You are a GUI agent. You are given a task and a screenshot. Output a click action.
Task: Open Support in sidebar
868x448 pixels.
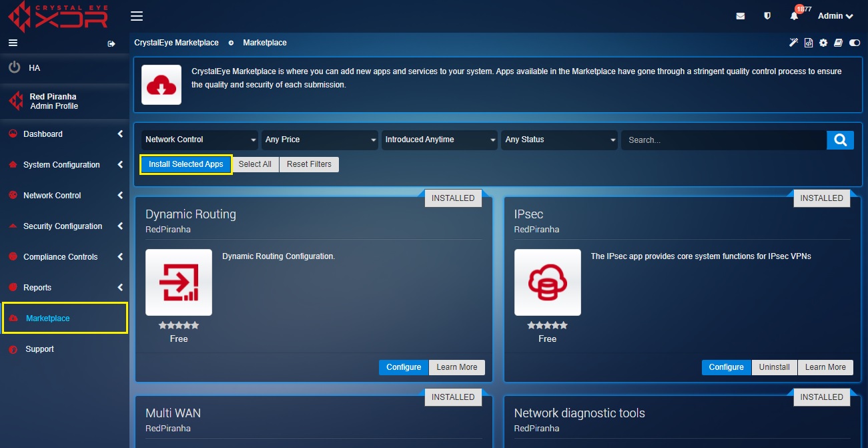[x=39, y=349]
